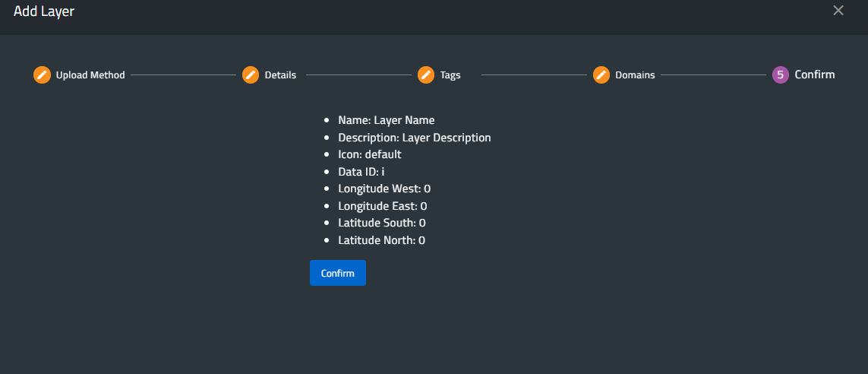Click the pencil icon beside Domains

pyautogui.click(x=601, y=75)
